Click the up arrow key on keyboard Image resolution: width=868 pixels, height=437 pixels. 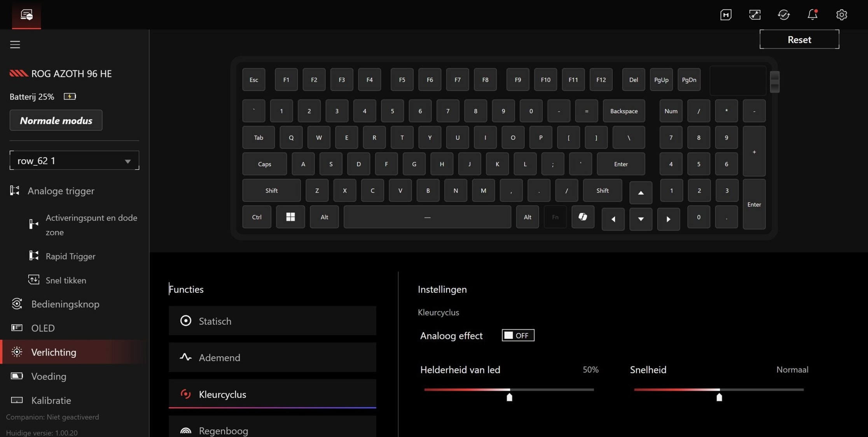641,193
